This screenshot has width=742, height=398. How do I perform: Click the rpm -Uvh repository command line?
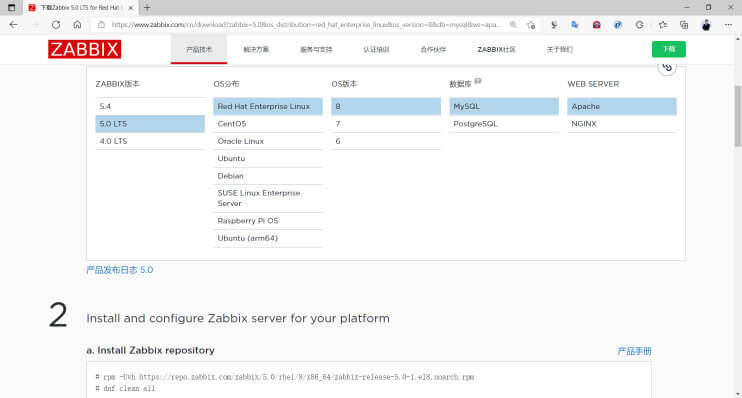point(285,377)
